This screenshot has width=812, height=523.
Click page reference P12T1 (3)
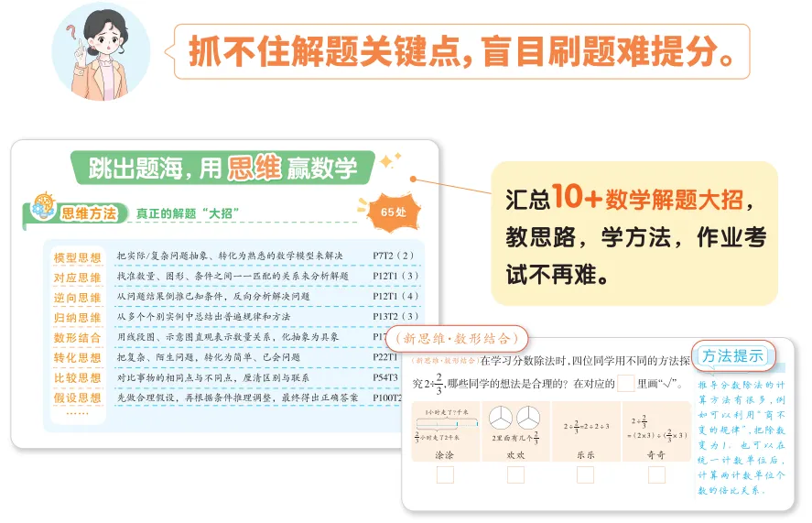[x=395, y=276]
